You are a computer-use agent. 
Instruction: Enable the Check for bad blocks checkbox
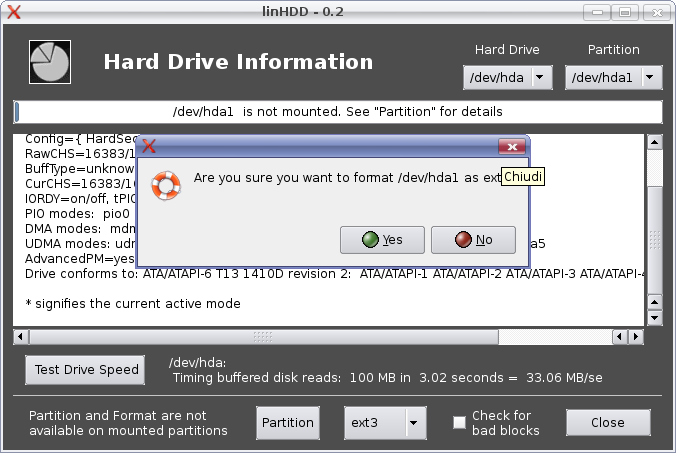tap(459, 423)
